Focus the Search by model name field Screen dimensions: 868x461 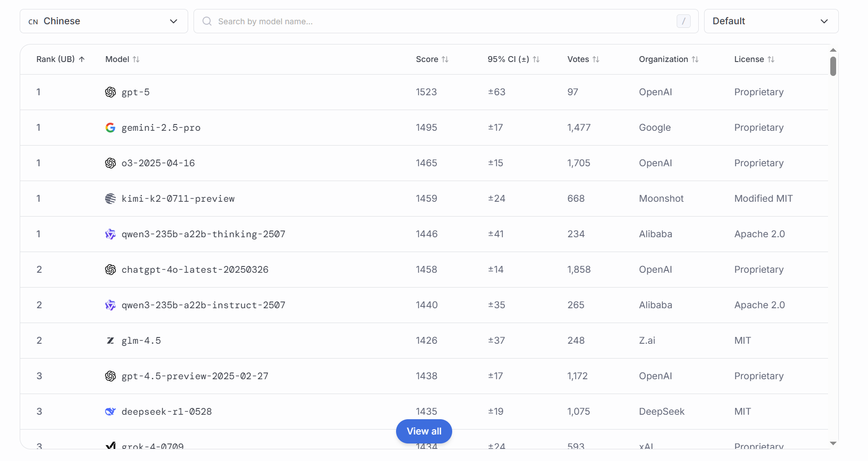pyautogui.click(x=445, y=21)
